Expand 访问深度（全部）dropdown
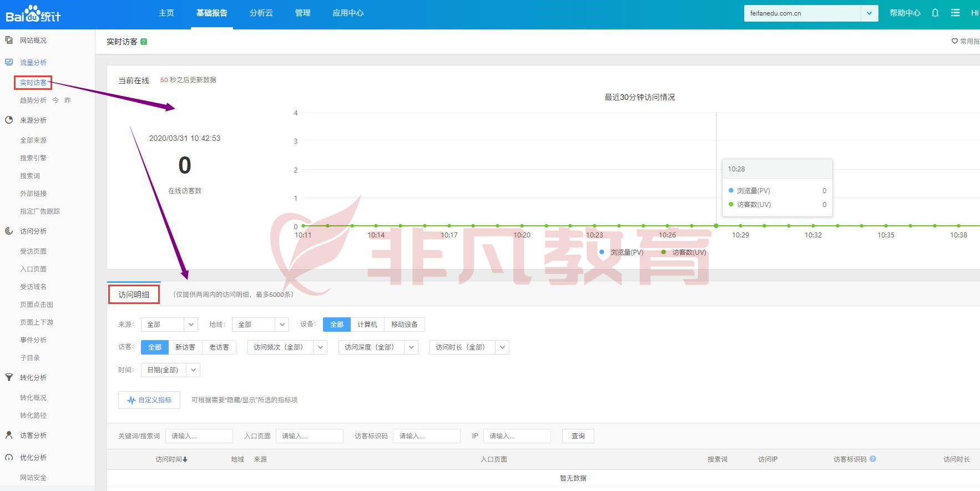 (x=378, y=347)
